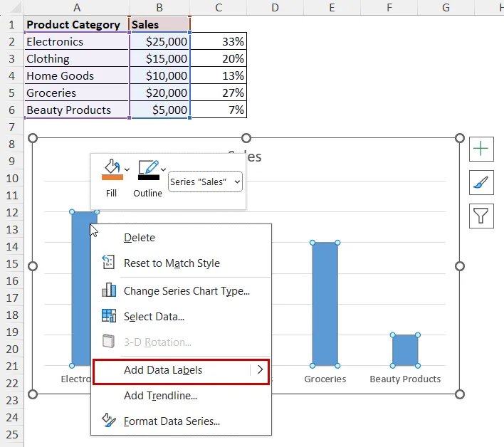
Task: Click the 33% cell
Action: tap(219, 41)
